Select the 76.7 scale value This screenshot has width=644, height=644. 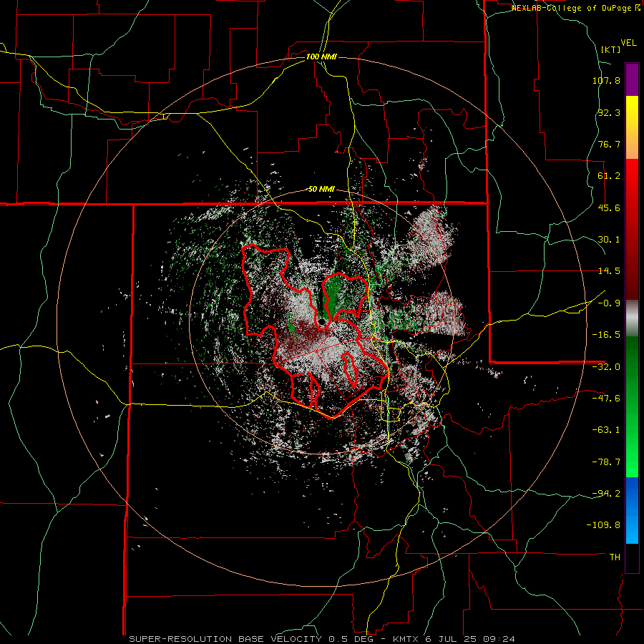point(609,144)
